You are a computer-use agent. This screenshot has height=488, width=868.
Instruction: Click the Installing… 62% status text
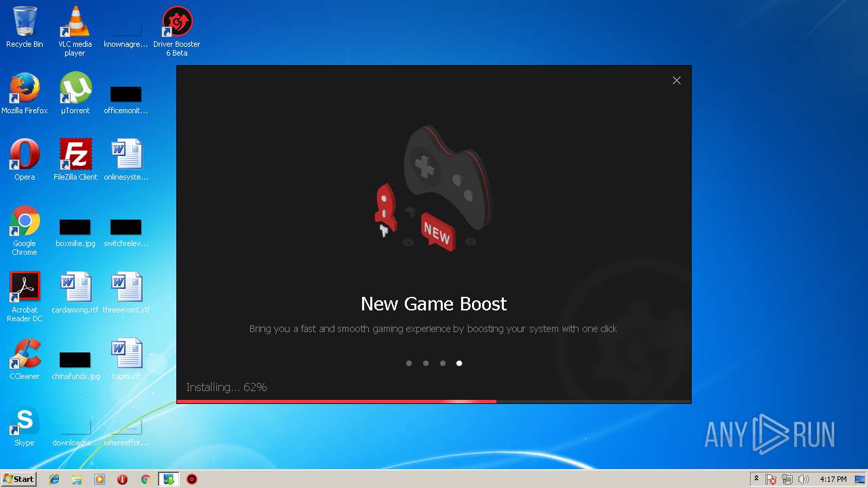click(x=226, y=387)
